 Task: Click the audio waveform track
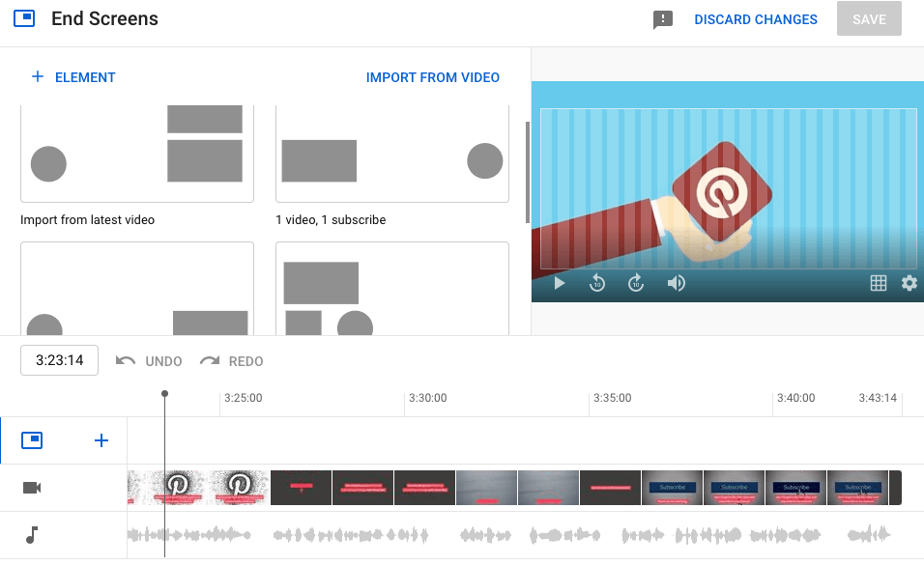514,535
